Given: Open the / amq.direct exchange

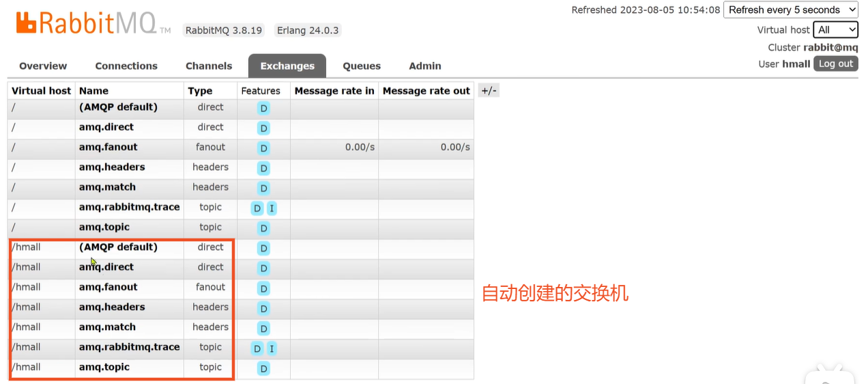Looking at the screenshot, I should pyautogui.click(x=106, y=126).
